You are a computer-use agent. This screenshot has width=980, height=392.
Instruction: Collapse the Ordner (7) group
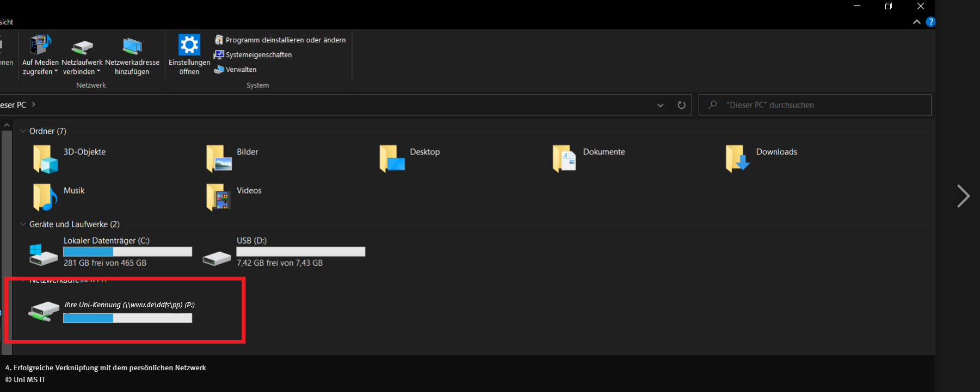[23, 132]
